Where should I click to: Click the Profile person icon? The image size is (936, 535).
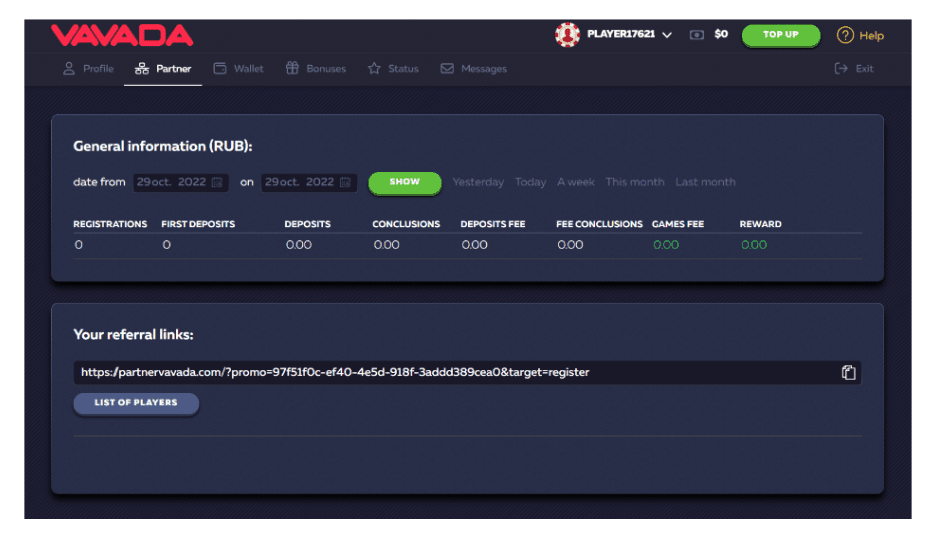coord(69,69)
